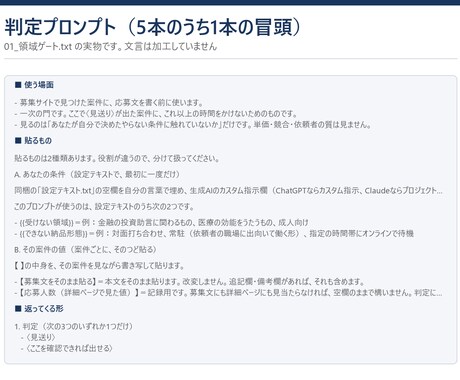Click line A. あなたの条件（設定テキストで、最初に一度だけ）
The image size is (460, 380).
click(x=97, y=174)
